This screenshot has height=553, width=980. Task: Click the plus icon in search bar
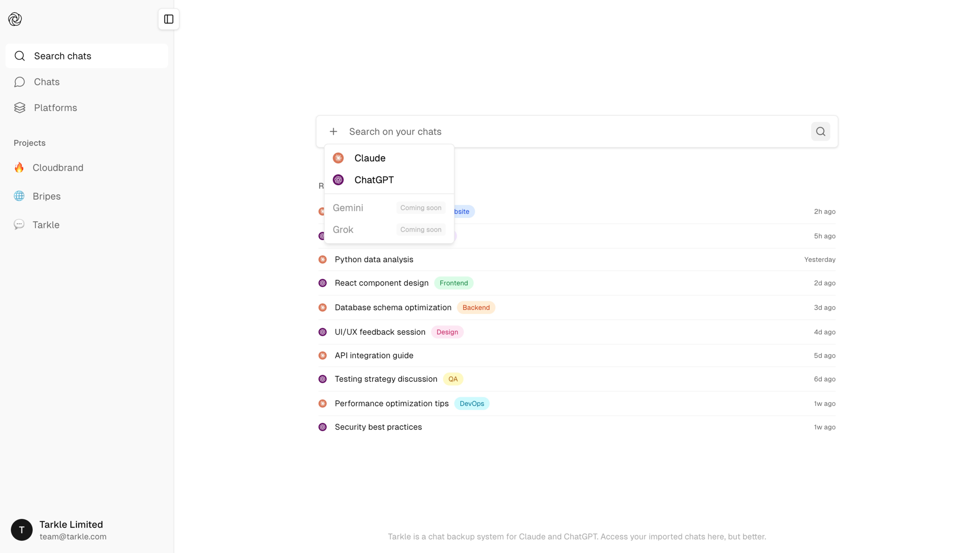coord(333,131)
